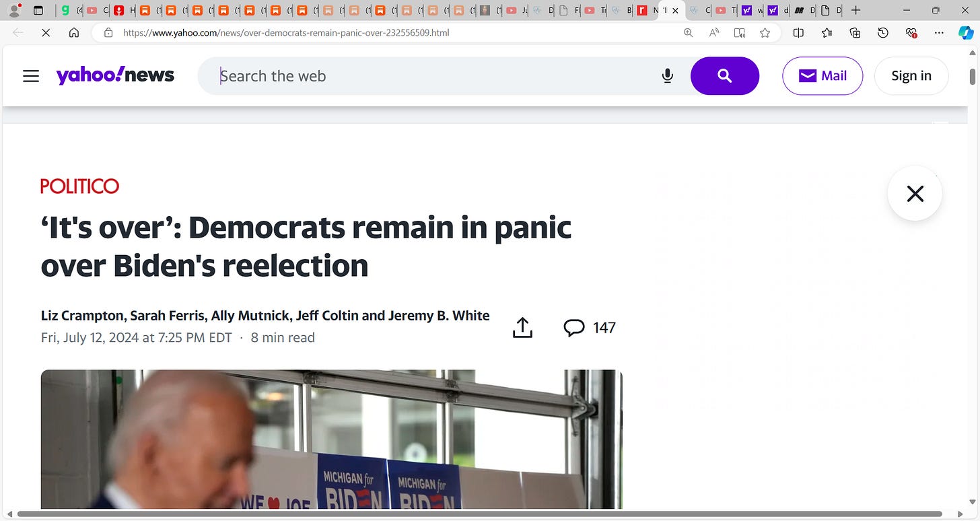Open browser Settings and more menu

coord(940,32)
